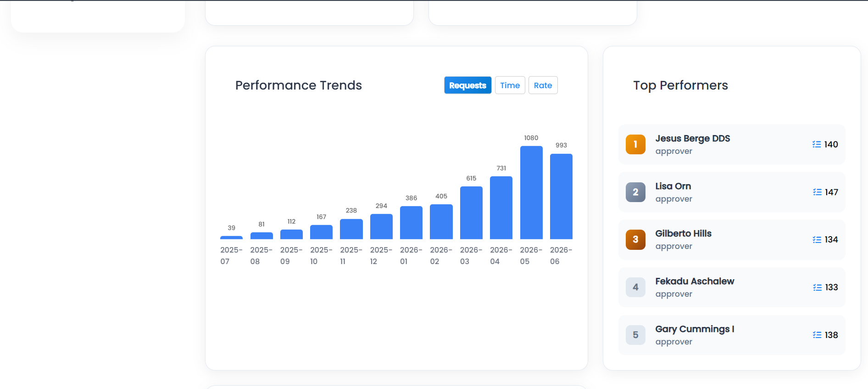This screenshot has height=389, width=868.
Task: Click the 405 value label
Action: [x=441, y=196]
